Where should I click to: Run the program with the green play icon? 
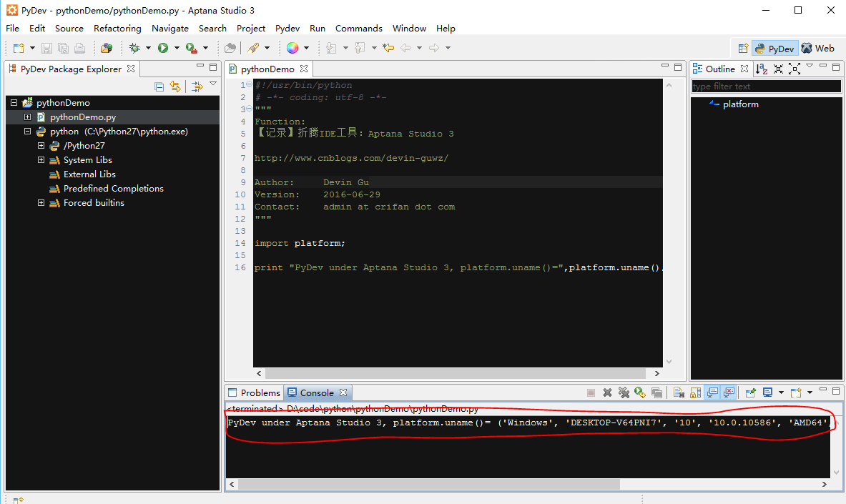[163, 48]
